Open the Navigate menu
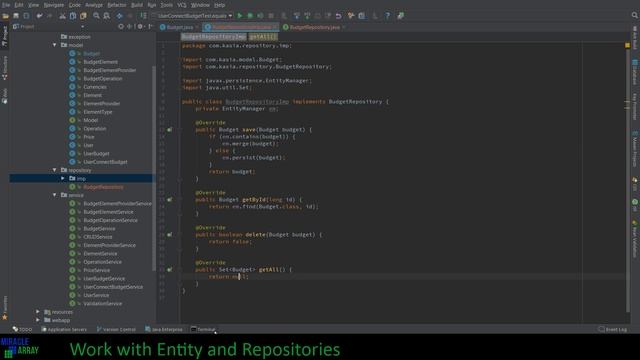The image size is (640, 360). (54, 5)
